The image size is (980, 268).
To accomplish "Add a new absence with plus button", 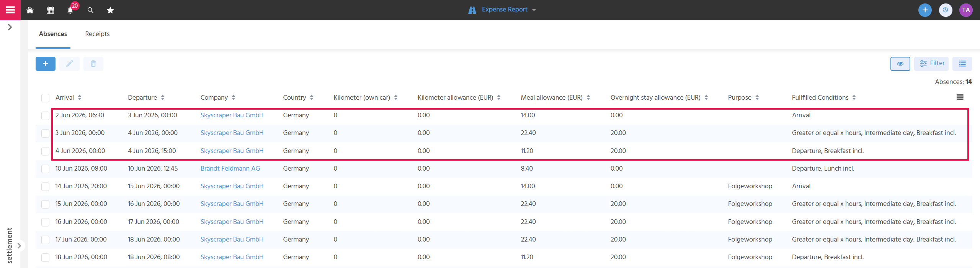I will (x=46, y=64).
